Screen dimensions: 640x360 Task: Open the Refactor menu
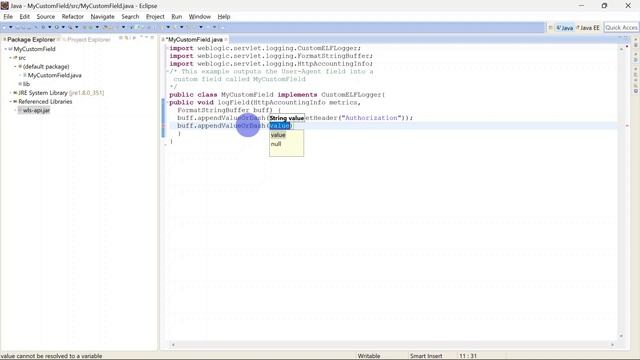point(73,17)
